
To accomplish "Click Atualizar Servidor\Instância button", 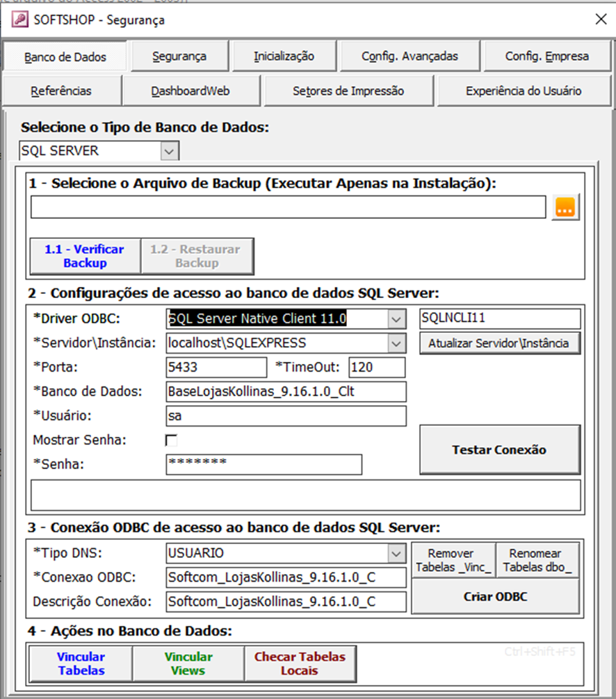I will [x=499, y=343].
